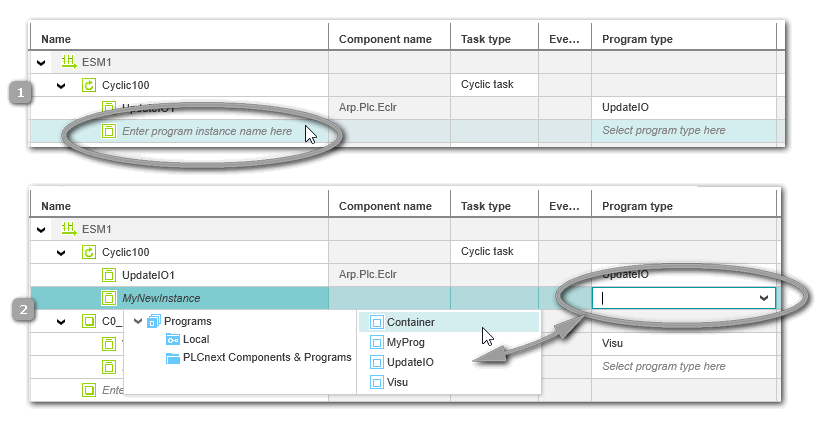Choose Visu from the program type list

(x=398, y=382)
